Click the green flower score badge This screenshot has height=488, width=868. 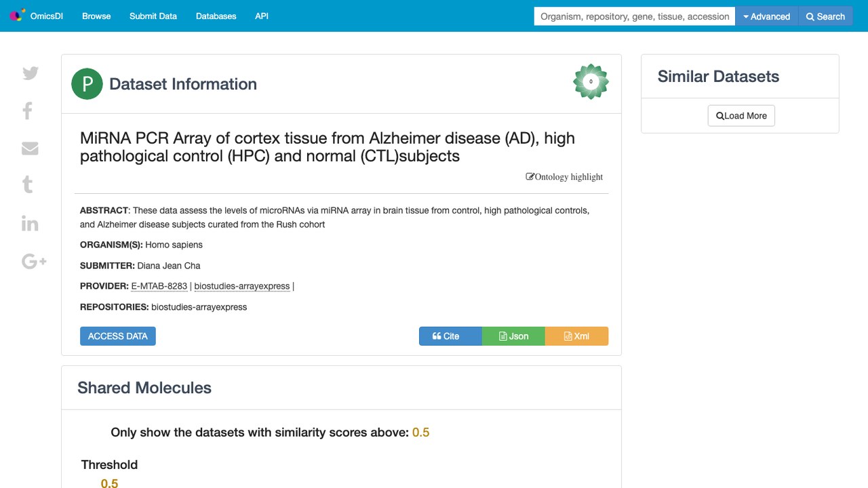[x=591, y=81]
